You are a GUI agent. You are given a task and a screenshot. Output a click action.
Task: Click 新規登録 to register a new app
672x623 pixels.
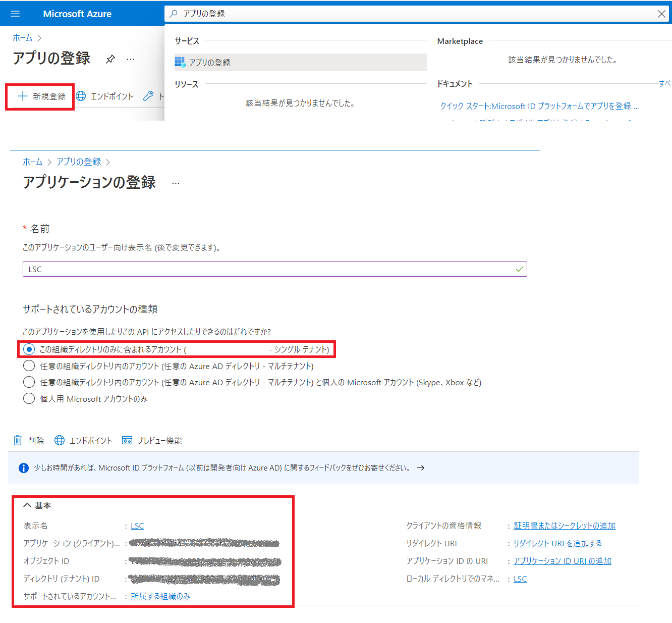(41, 96)
